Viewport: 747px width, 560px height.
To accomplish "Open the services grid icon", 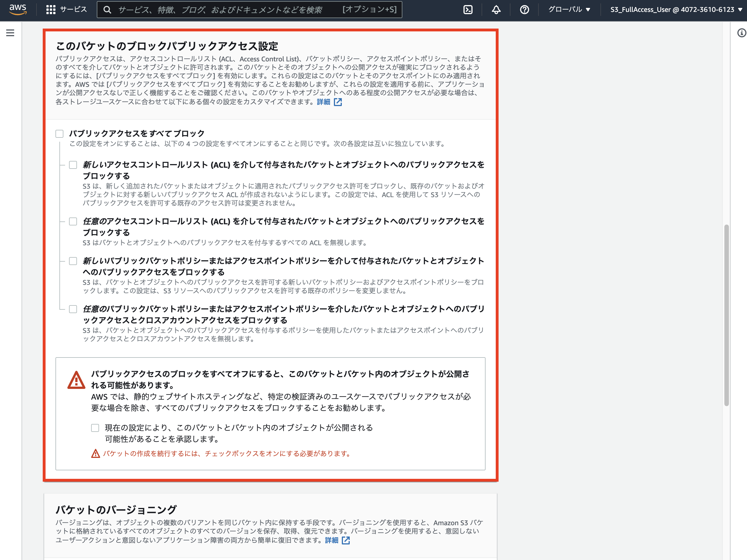I will point(51,9).
